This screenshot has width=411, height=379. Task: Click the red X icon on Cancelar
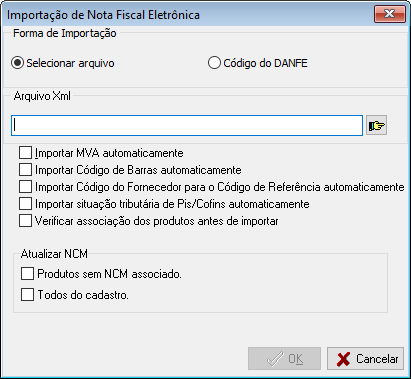click(343, 359)
